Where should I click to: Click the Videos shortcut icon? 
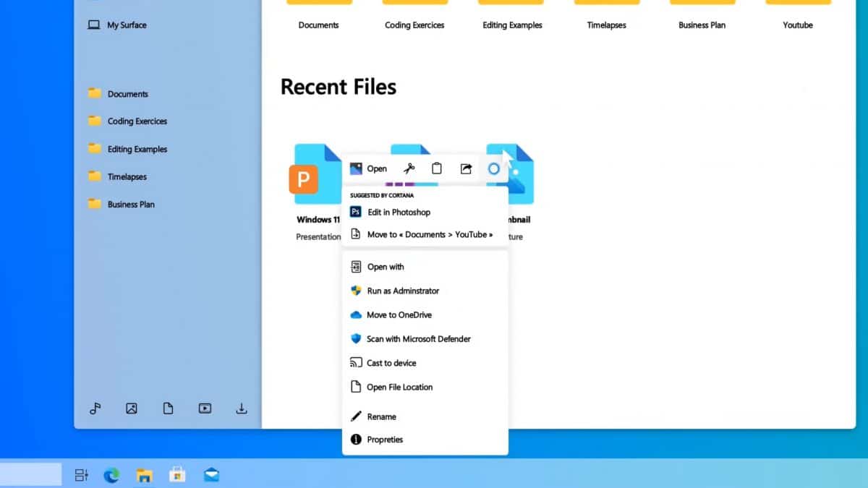205,408
